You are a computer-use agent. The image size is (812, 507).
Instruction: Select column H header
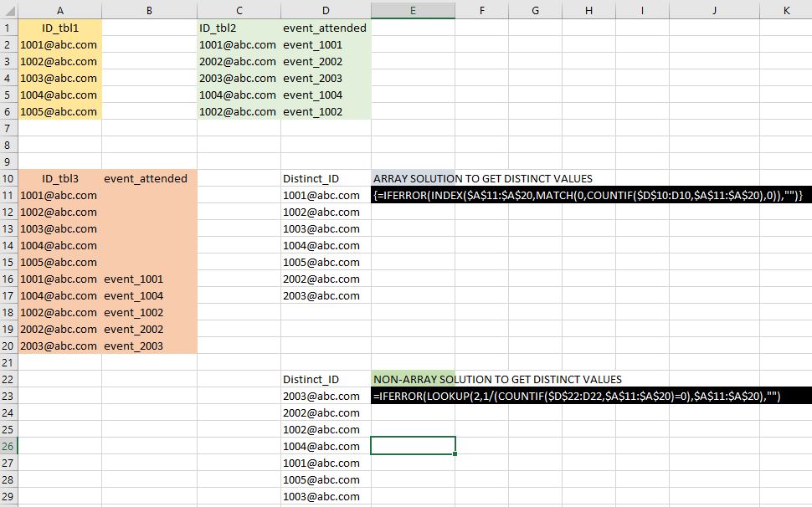[588, 10]
